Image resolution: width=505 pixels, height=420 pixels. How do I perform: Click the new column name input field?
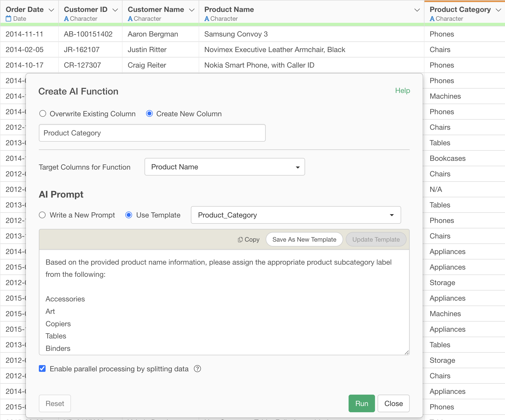[x=152, y=133]
